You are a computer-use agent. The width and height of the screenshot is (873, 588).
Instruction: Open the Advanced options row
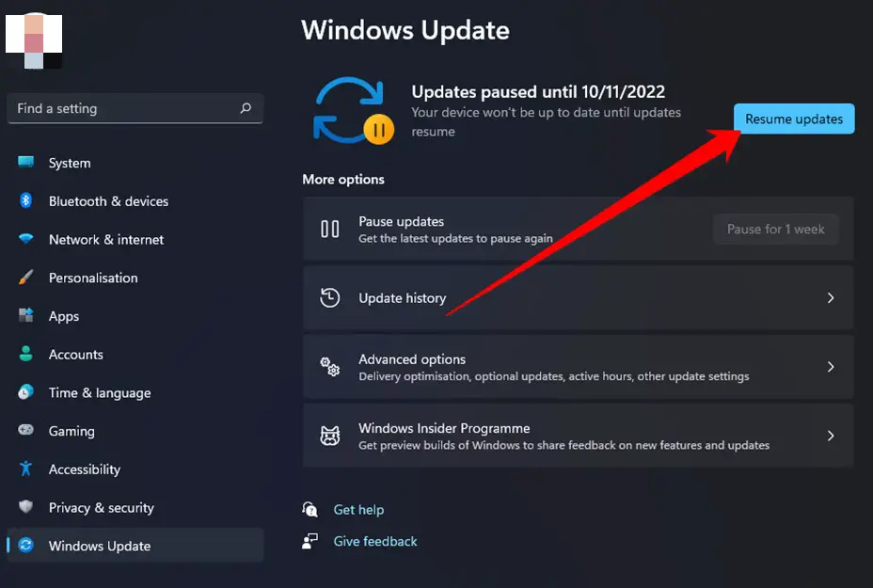pos(578,366)
